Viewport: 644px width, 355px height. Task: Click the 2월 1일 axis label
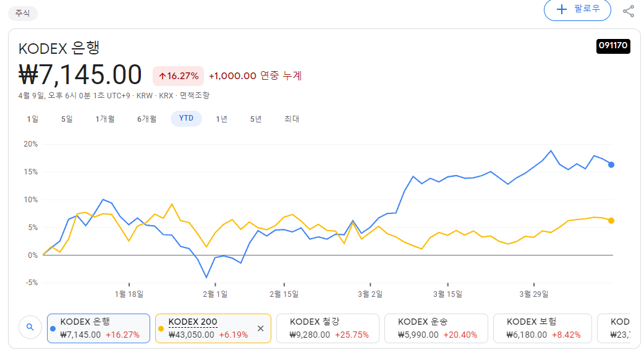(x=215, y=294)
